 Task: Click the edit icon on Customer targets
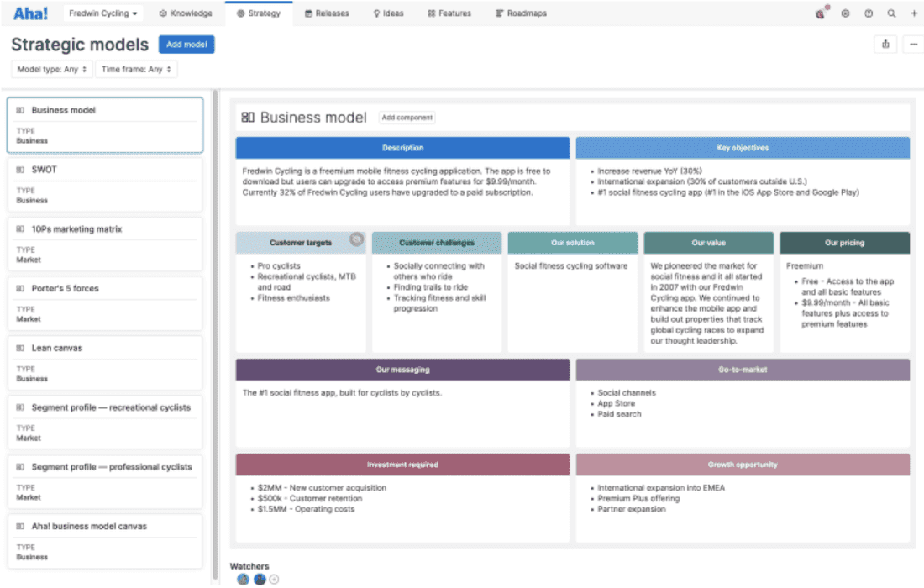click(x=356, y=239)
